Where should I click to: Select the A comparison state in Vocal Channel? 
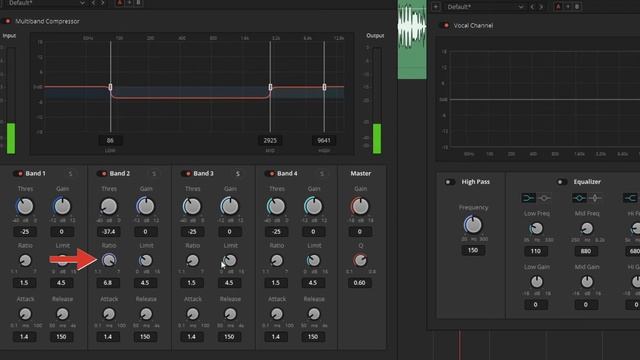click(x=558, y=7)
